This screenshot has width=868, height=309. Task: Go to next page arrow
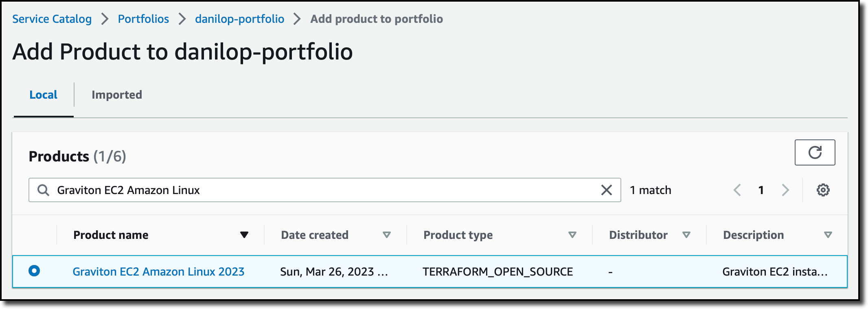(785, 190)
